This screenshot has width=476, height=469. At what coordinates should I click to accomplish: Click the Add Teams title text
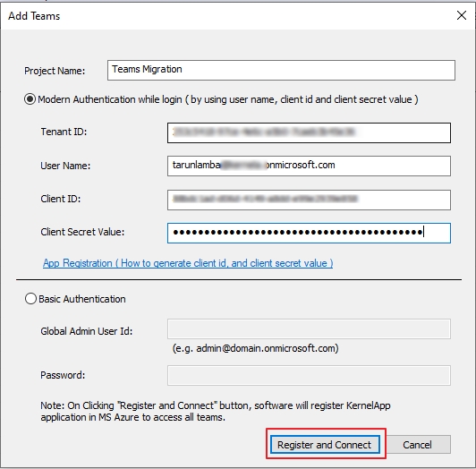tap(34, 16)
